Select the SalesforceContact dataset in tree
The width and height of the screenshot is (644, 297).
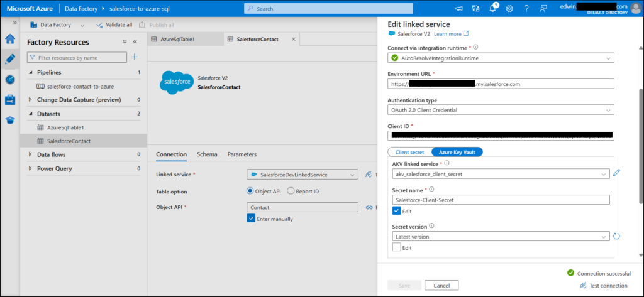tap(69, 141)
